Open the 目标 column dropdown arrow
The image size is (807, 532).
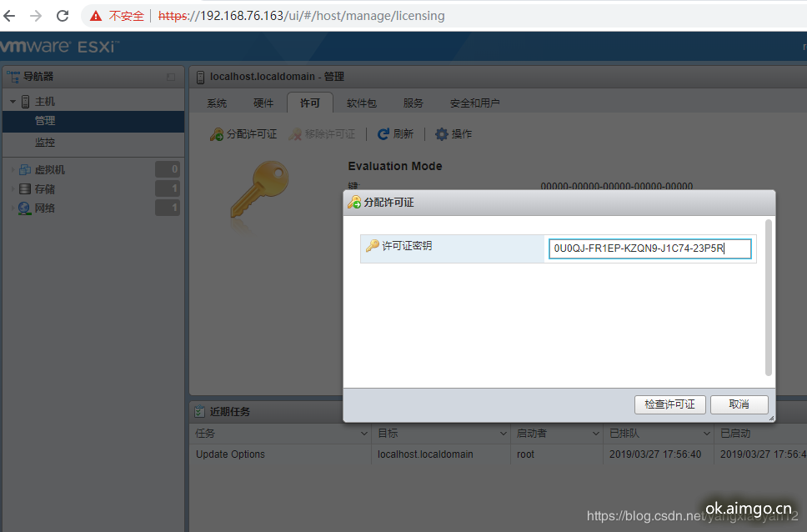503,434
